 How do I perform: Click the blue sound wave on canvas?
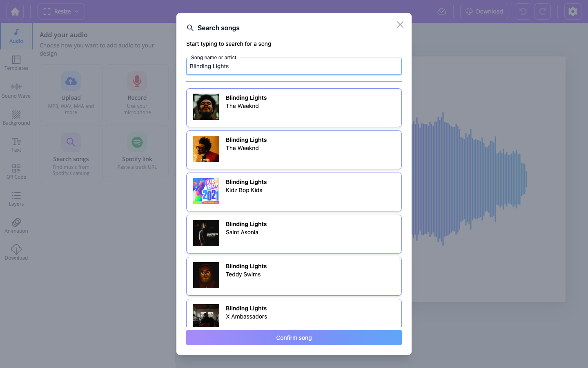coord(470,179)
